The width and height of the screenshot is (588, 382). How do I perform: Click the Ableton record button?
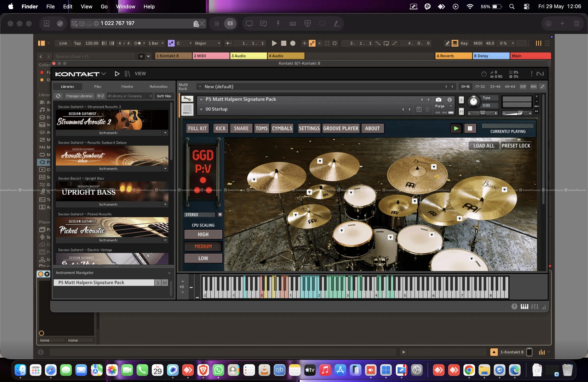tap(293, 43)
